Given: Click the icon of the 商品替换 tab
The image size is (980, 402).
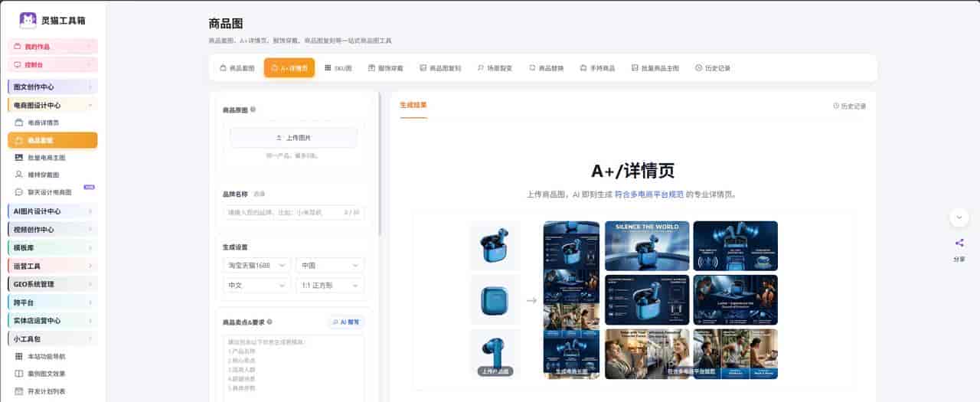Looking at the screenshot, I should [532, 68].
